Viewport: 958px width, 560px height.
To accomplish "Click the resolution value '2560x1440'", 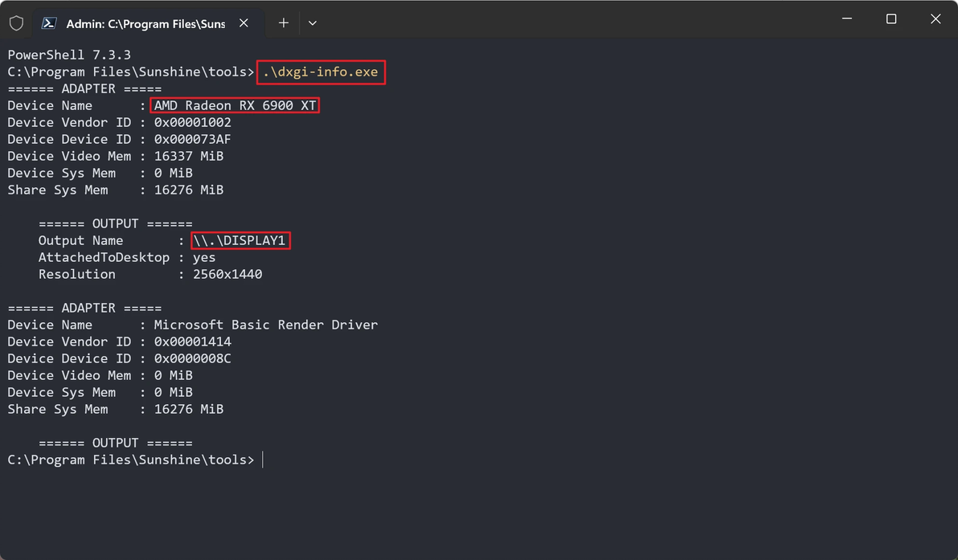I will (227, 274).
